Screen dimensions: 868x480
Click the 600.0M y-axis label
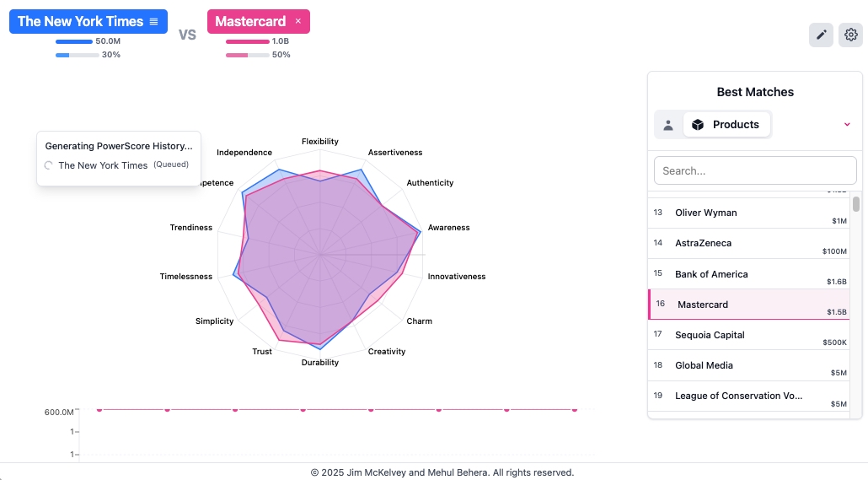(59, 413)
